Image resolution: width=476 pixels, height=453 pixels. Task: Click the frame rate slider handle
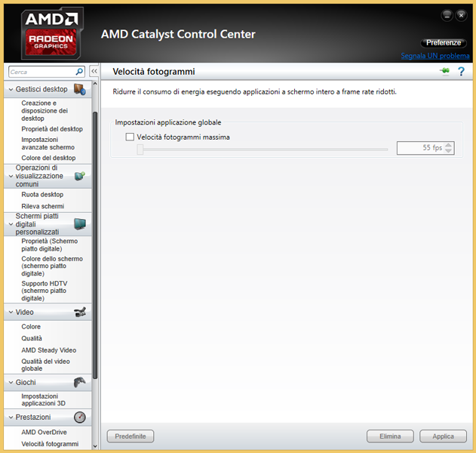pos(140,149)
